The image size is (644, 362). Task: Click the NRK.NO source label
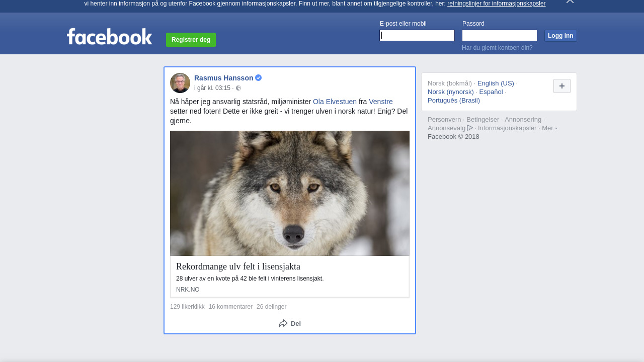188,290
